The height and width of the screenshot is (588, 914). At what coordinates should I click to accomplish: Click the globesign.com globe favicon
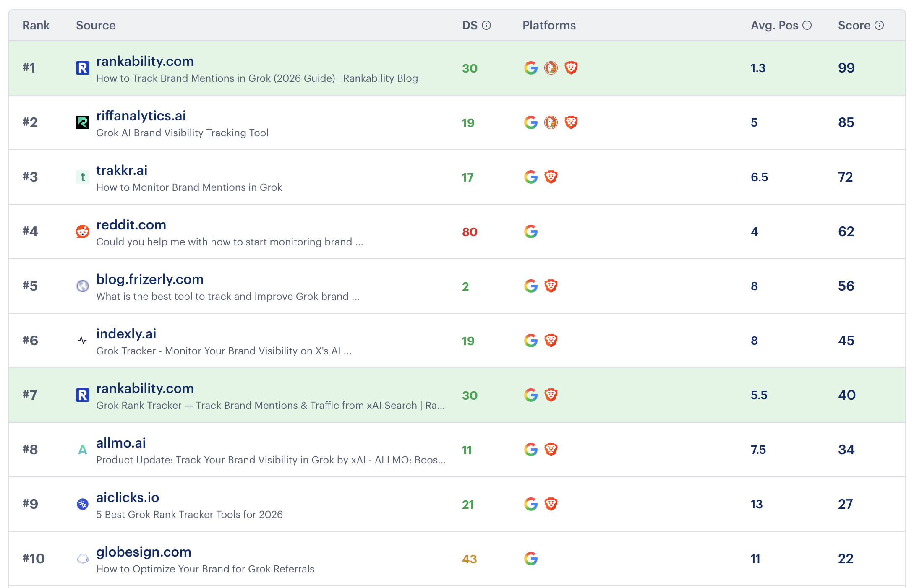pyautogui.click(x=83, y=559)
